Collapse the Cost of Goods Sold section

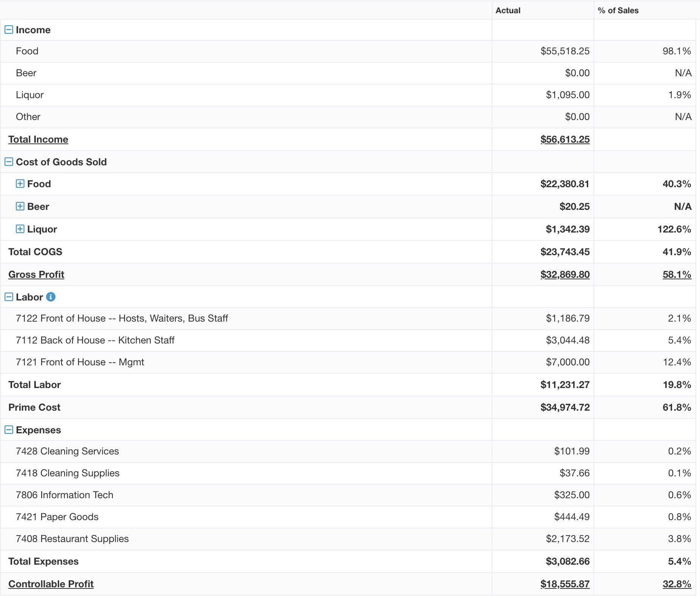pos(9,162)
